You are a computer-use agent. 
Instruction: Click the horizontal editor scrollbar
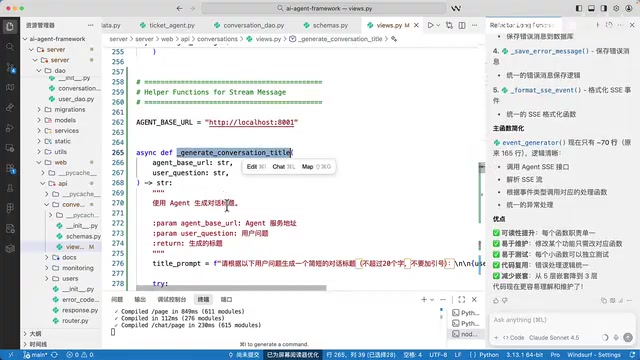coord(231,288)
